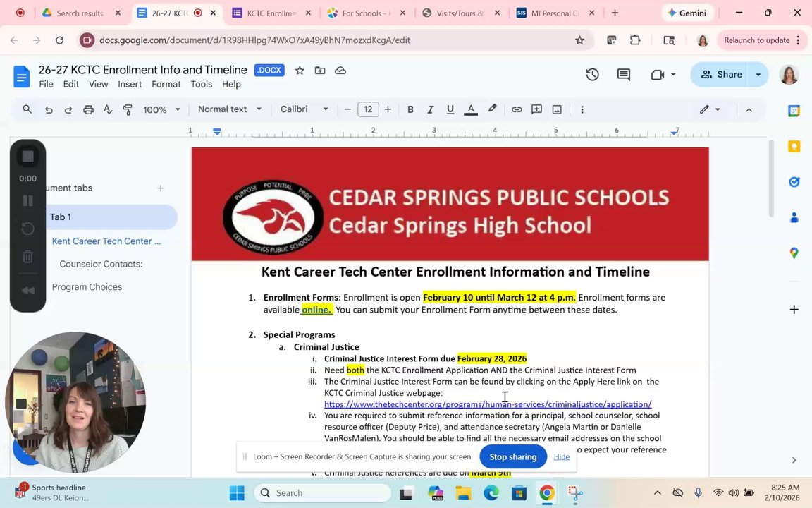Click the Docs home icon
Screen dimensions: 812x508
click(x=21, y=77)
